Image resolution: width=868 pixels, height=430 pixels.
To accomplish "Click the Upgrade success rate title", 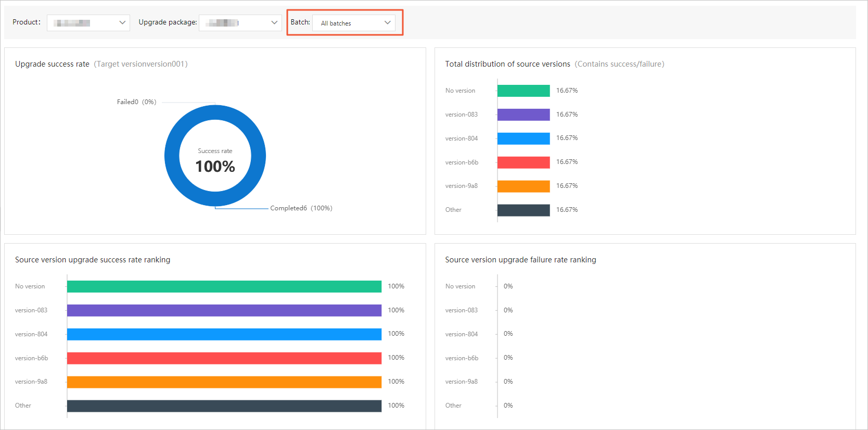I will tap(52, 64).
